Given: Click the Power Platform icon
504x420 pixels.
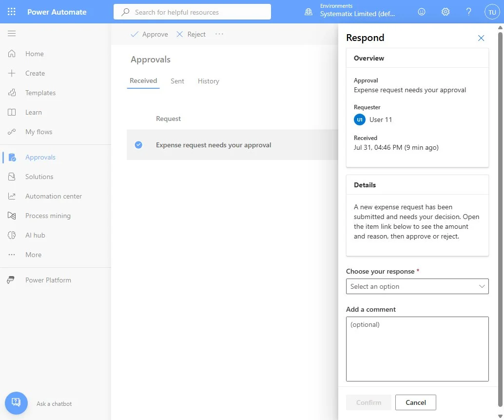Looking at the screenshot, I should click(x=11, y=280).
